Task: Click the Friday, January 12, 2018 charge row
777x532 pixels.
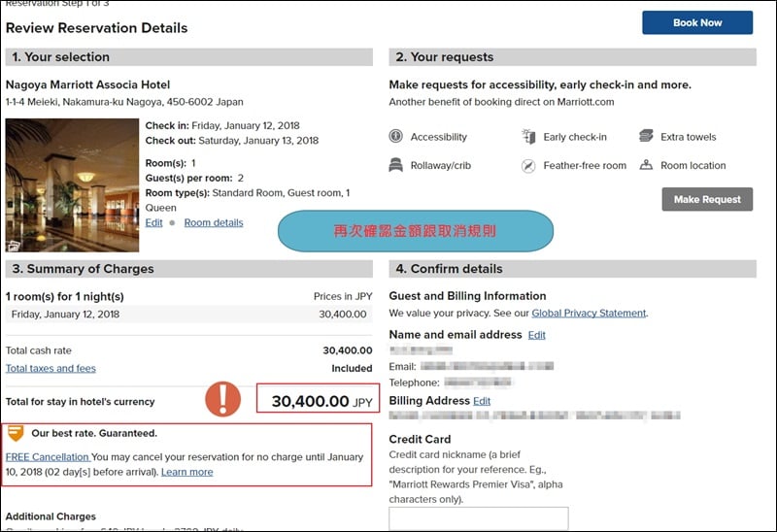Action: (188, 315)
